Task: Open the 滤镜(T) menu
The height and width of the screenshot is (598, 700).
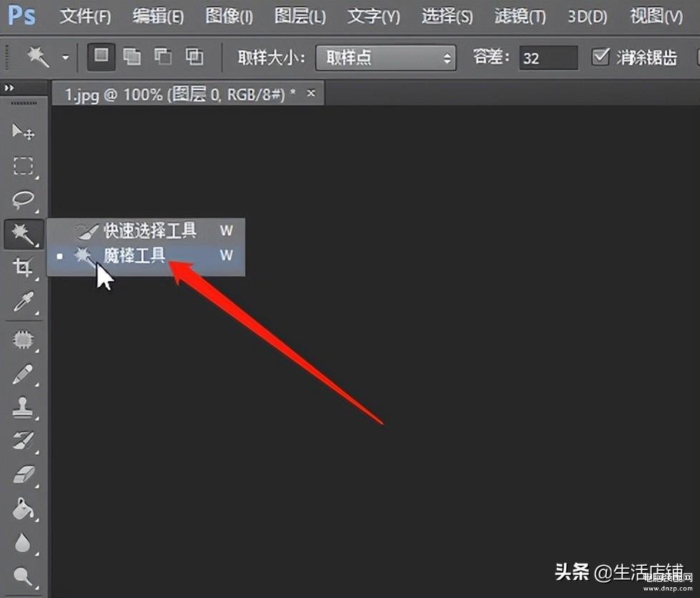Action: 520,16
